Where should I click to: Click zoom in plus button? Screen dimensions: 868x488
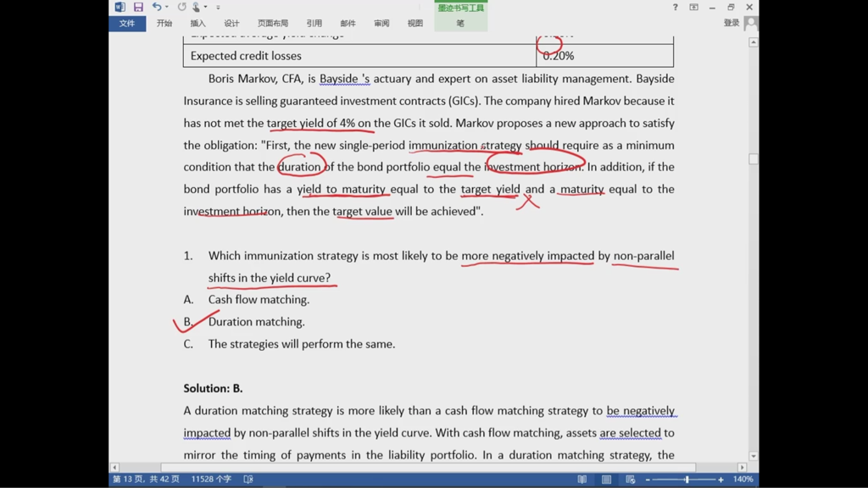coord(721,480)
